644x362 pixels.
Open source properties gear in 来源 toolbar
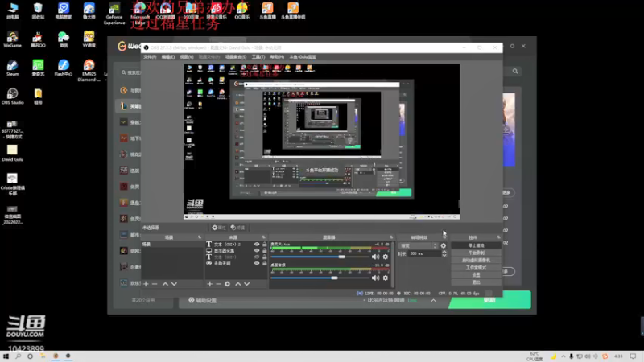pos(227,284)
